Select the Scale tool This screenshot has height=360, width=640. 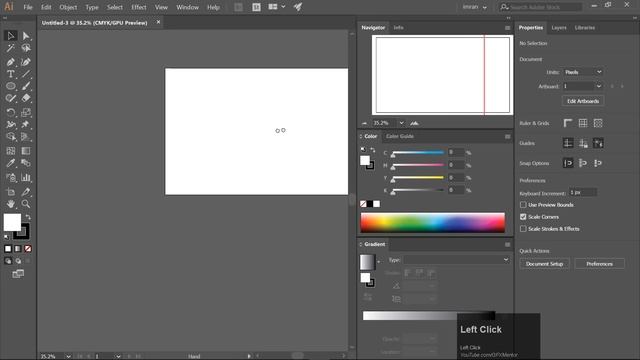click(x=26, y=112)
